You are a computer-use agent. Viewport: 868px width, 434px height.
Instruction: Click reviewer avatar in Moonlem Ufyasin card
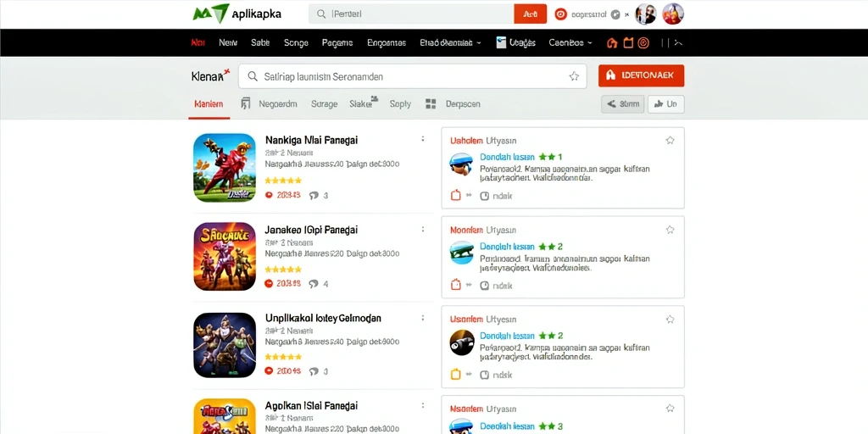(462, 253)
